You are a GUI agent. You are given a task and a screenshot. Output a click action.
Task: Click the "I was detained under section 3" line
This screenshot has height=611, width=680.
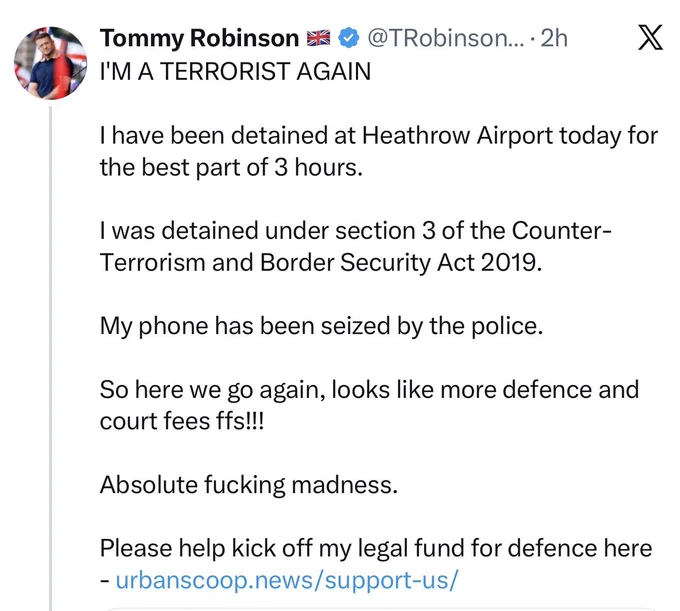(356, 230)
